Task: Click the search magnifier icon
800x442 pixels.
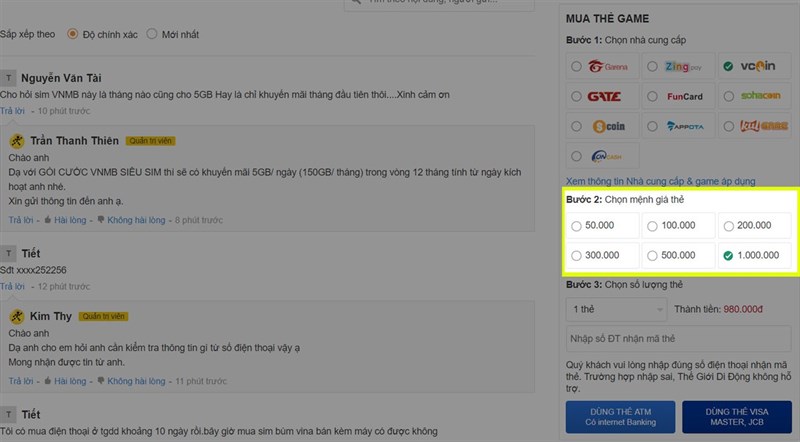Action: pos(356,2)
